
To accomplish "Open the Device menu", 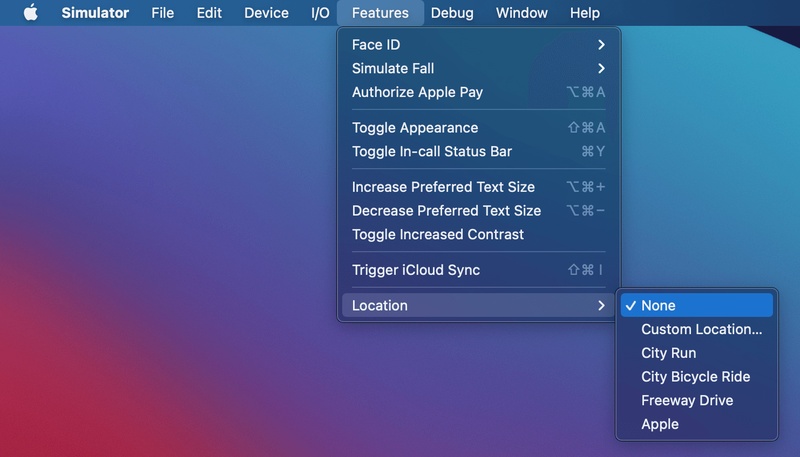I will point(266,13).
